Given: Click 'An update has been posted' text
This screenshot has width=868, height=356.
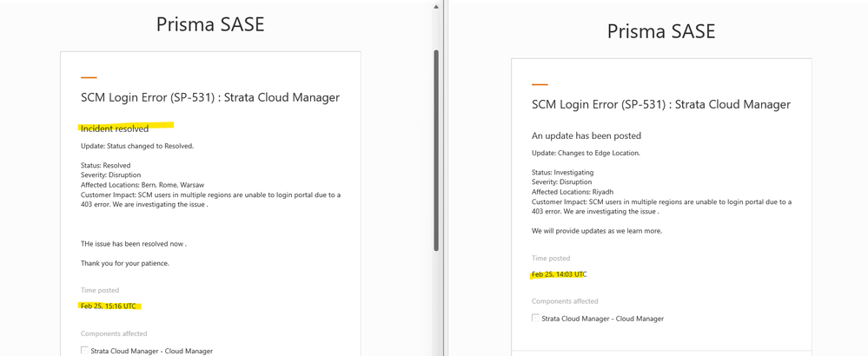Looking at the screenshot, I should pos(586,135).
